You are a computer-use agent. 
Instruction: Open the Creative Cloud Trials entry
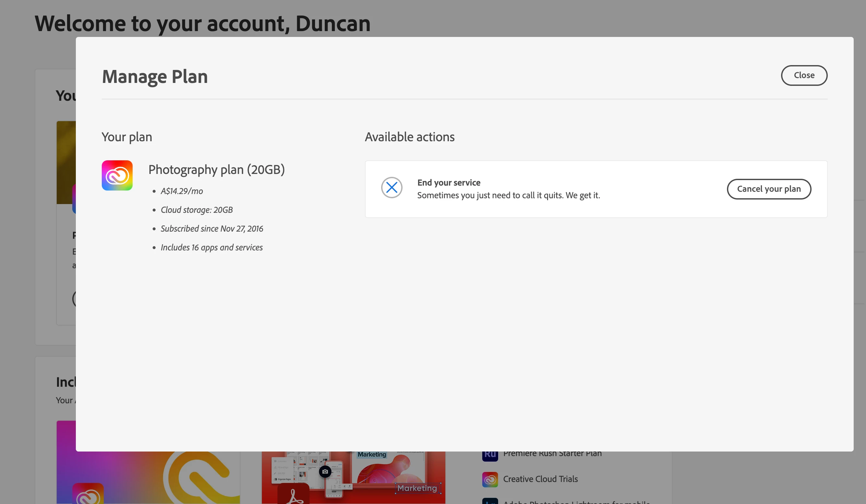[x=540, y=479]
